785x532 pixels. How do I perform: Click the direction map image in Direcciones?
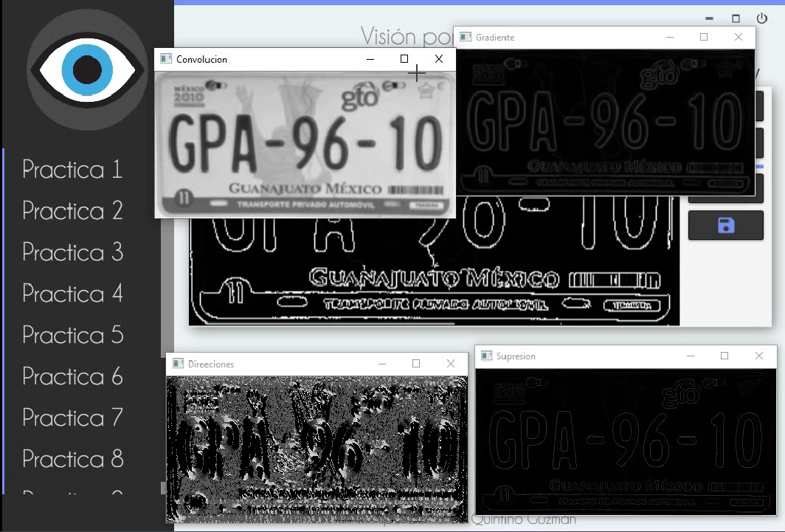317,449
